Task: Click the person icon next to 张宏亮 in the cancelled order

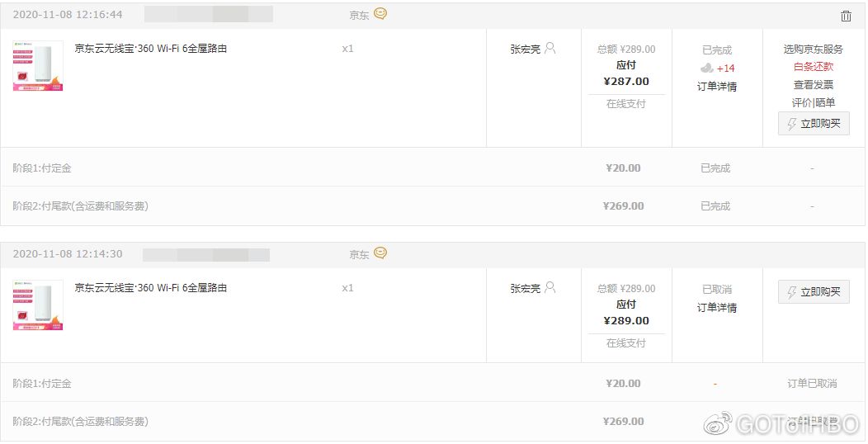Action: [x=550, y=288]
